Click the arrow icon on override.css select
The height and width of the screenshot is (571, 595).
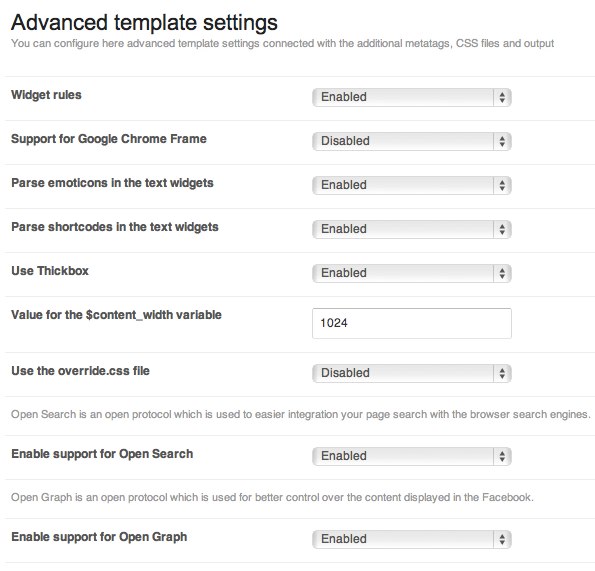[502, 373]
